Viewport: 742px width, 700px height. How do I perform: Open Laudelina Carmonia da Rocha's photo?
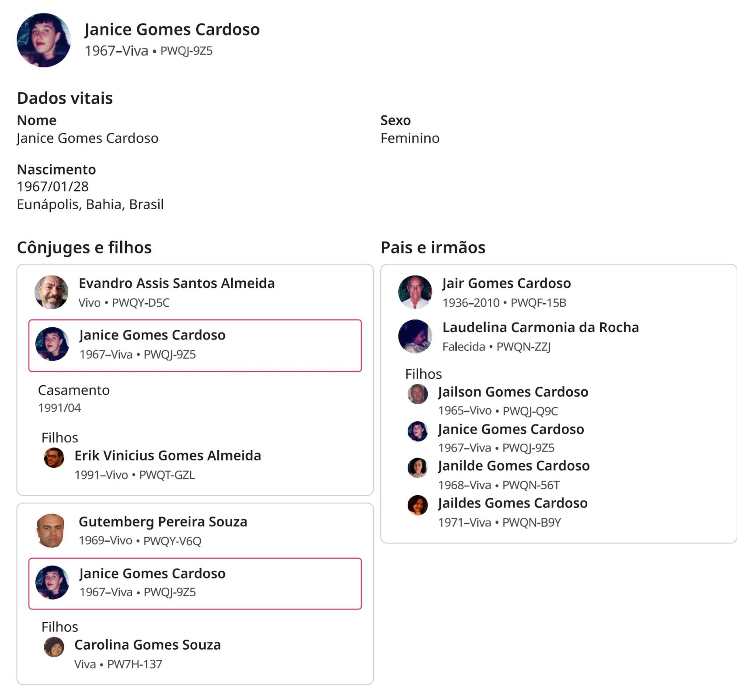pyautogui.click(x=415, y=336)
